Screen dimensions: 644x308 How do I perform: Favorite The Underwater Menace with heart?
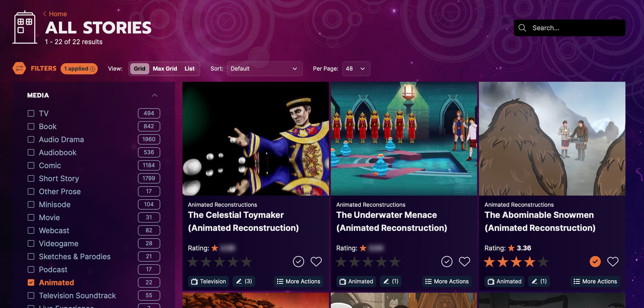tap(465, 261)
